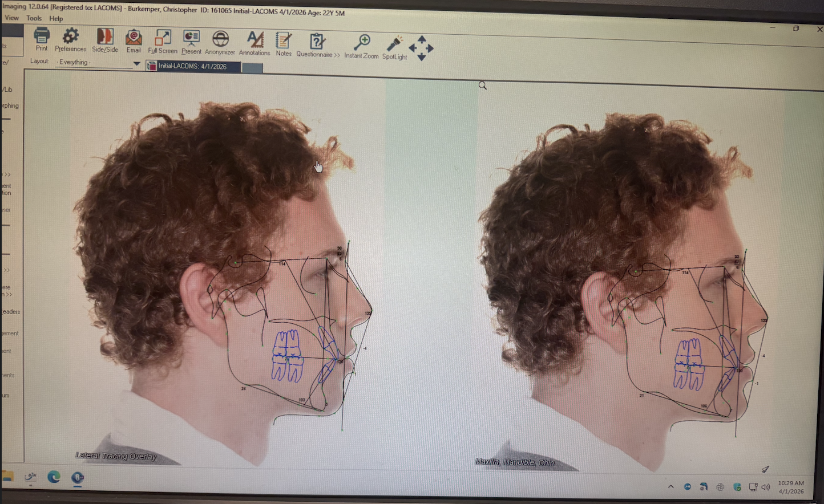Open the Tools menu
The image size is (824, 504).
point(34,18)
